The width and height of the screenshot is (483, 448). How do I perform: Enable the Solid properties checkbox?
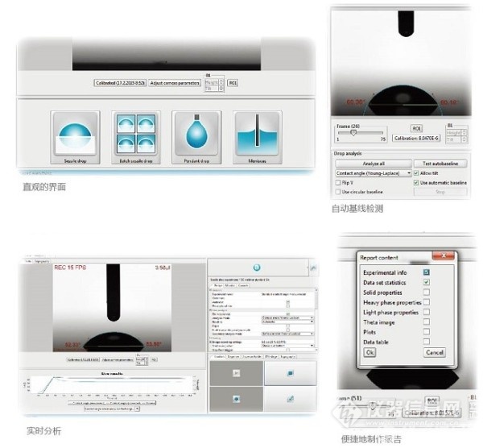click(426, 292)
